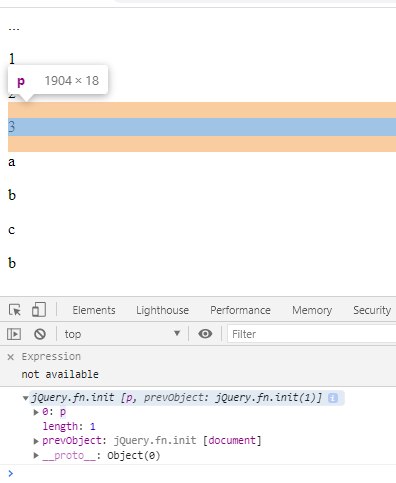The width and height of the screenshot is (396, 483).
Task: Collapse the jQuery.fn.init object tree
Action: (25, 398)
